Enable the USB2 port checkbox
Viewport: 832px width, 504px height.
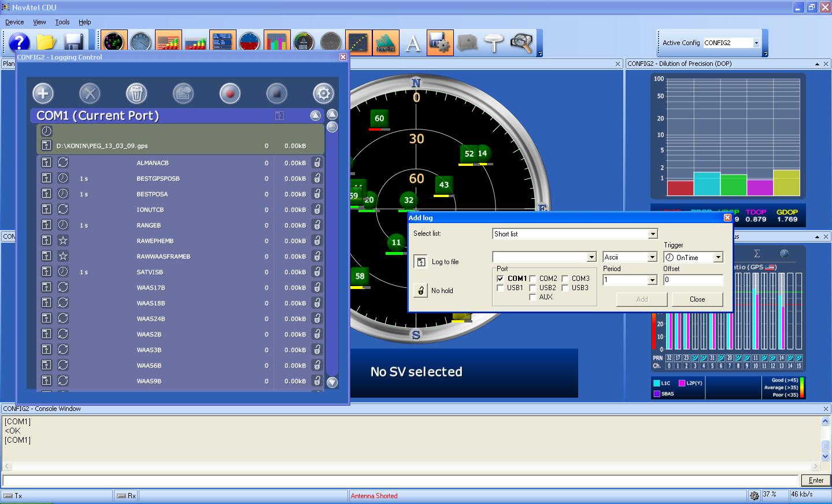point(533,287)
